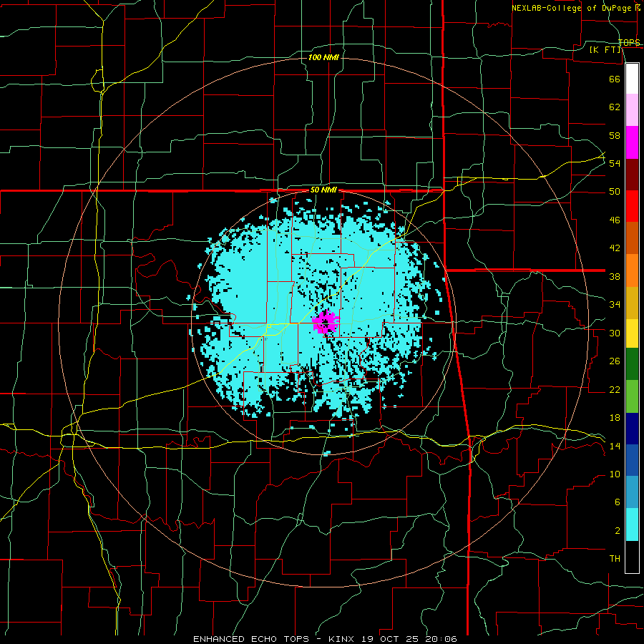This screenshot has width=644, height=644.
Task: Click the '58' value on the scale
Action: 615,135
